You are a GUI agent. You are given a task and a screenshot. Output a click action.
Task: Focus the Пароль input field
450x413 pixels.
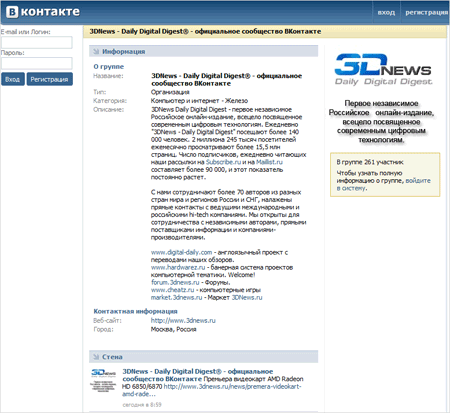[37, 63]
